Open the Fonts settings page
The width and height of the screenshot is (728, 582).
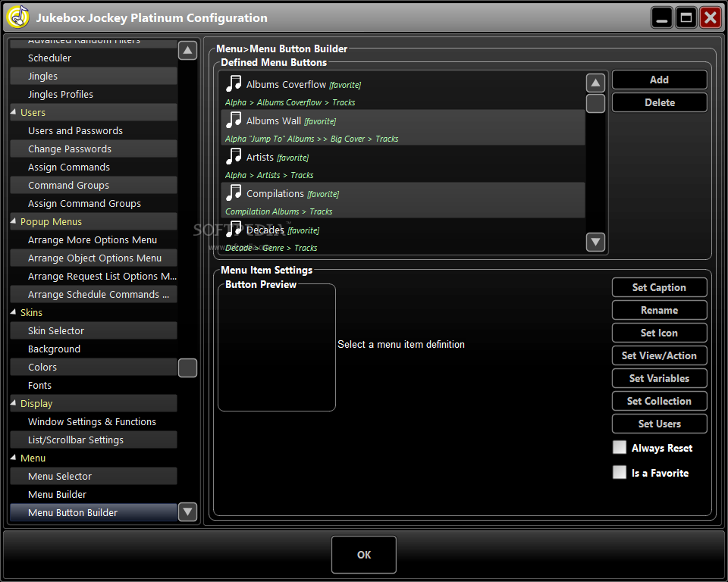94,385
